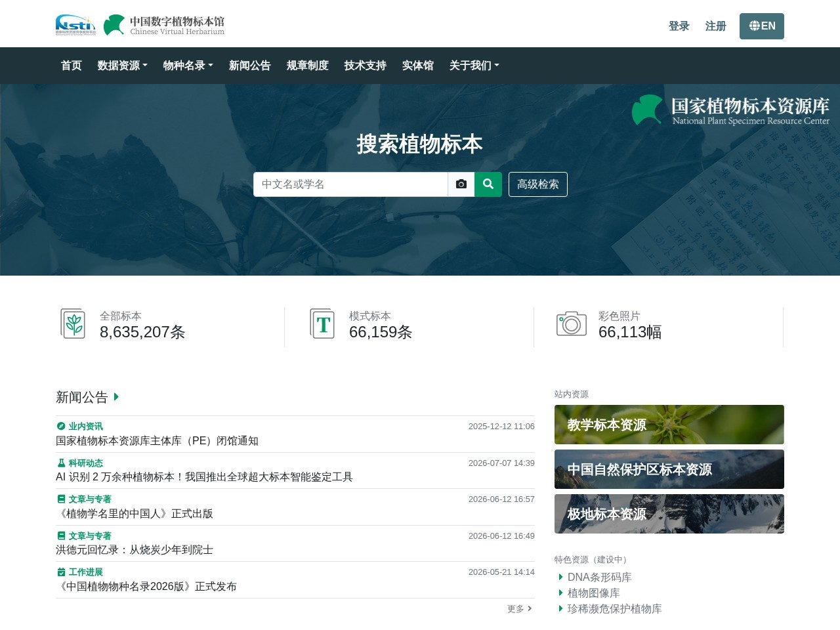
Task: Click triangle bullet before 珍稀濒危保护植物库
Action: (x=561, y=609)
